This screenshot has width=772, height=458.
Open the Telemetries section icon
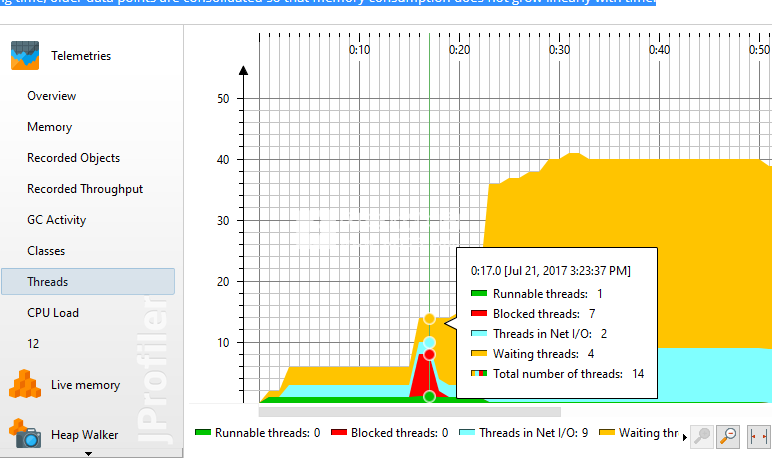click(x=25, y=56)
